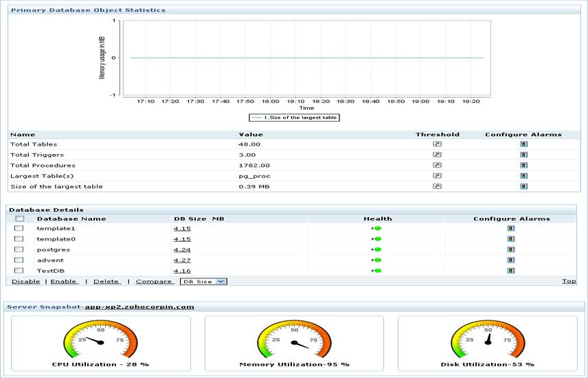588x378 pixels.
Task: Click the Compare link
Action: point(154,282)
